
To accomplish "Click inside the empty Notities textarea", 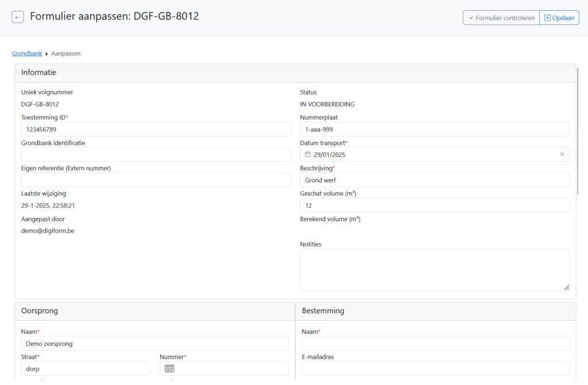I will (434, 269).
